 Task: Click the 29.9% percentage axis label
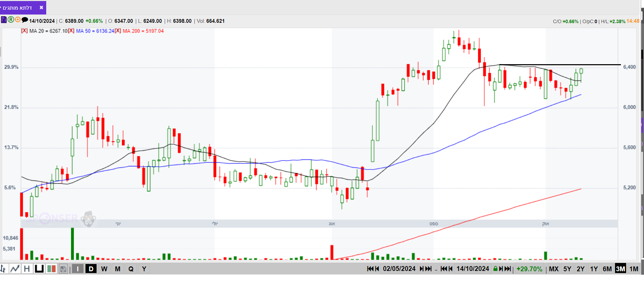click(x=11, y=67)
